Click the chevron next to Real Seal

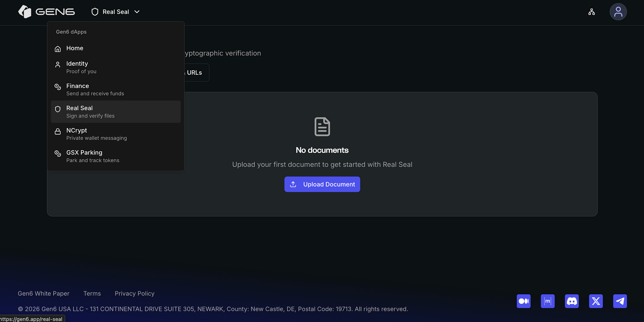coord(137,12)
